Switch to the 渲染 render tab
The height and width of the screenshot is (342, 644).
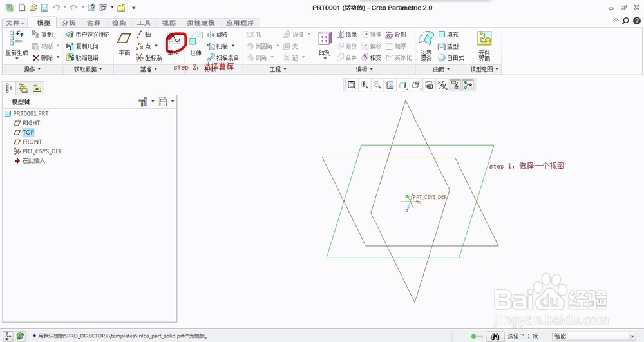click(118, 23)
